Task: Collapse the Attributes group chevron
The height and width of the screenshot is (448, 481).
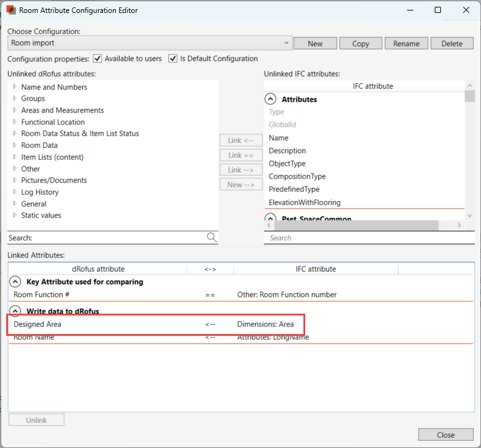Action: (x=270, y=99)
